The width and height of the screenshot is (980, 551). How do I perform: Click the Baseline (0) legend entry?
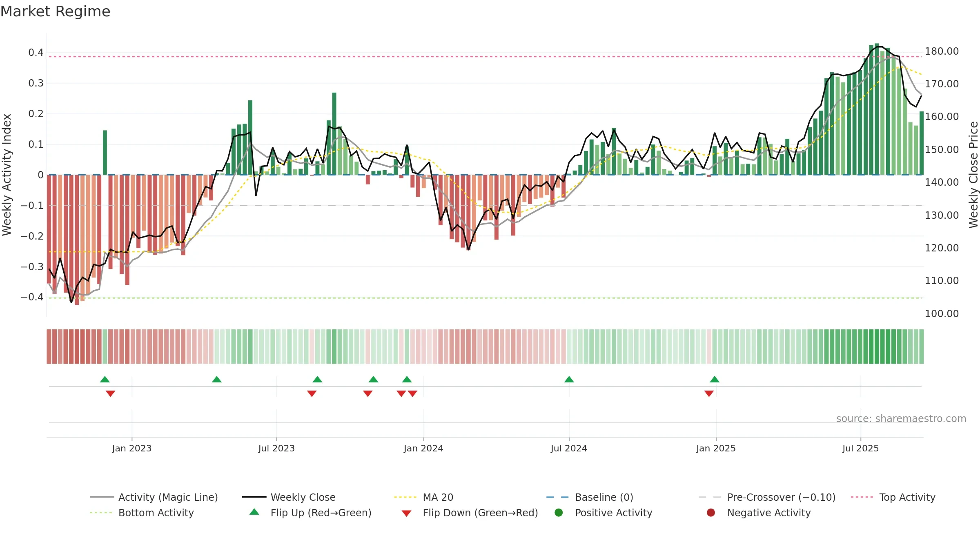590,497
